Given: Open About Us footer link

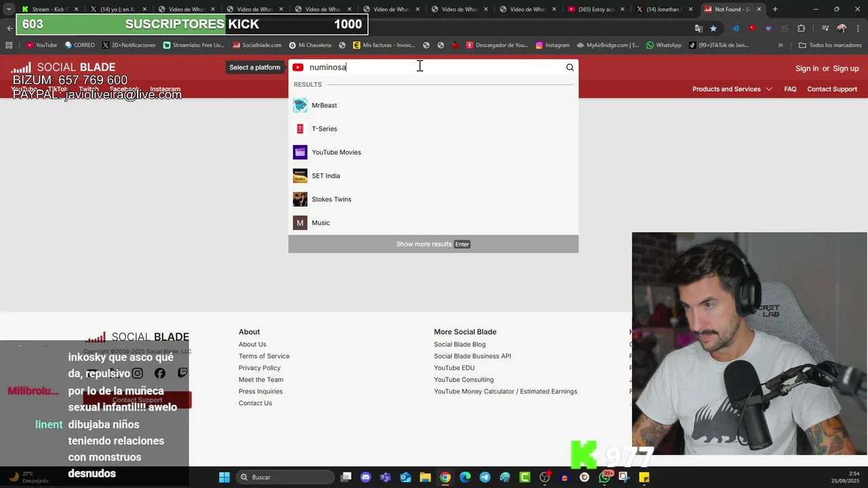Looking at the screenshot, I should (252, 344).
